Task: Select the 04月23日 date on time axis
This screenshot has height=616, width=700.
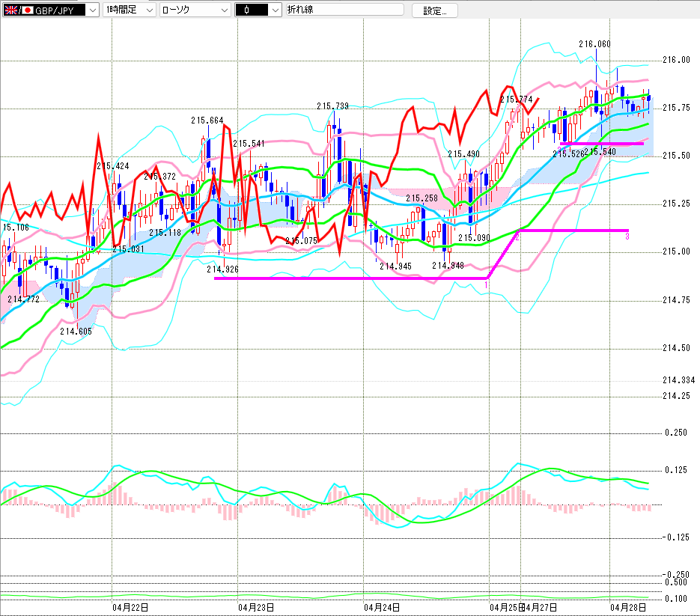Action: coord(255,606)
